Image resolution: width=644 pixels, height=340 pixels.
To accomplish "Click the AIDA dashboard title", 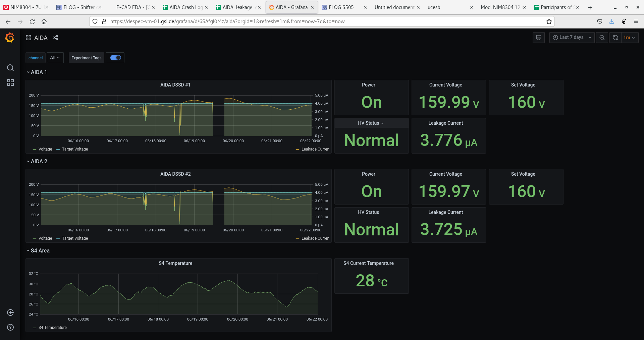I will point(41,38).
